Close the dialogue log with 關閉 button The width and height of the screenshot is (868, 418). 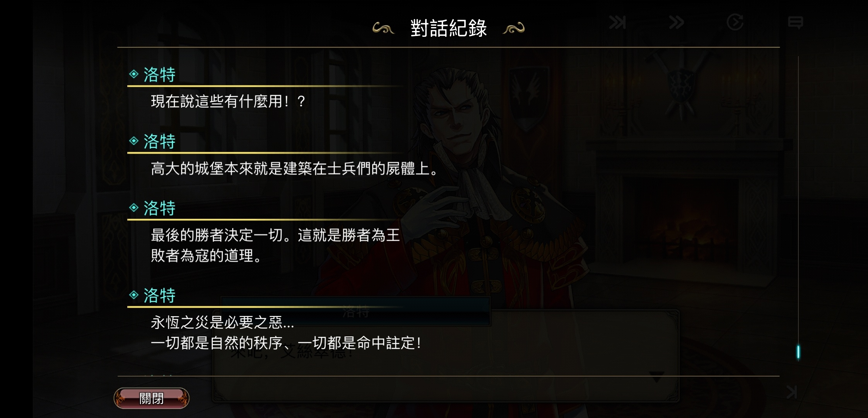click(x=151, y=398)
